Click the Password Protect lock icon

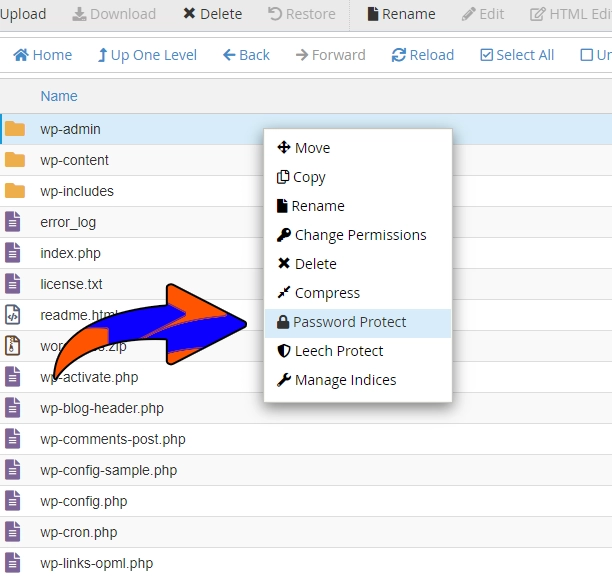[283, 322]
